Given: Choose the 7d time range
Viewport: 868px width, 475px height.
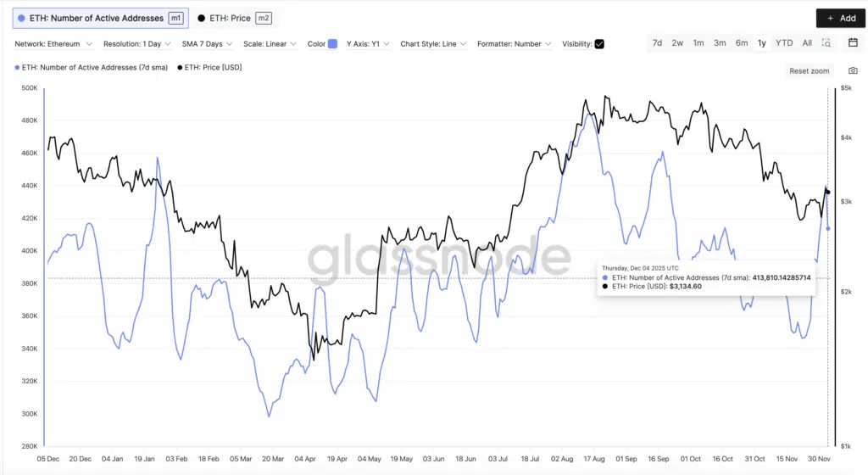Looking at the screenshot, I should click(x=657, y=42).
